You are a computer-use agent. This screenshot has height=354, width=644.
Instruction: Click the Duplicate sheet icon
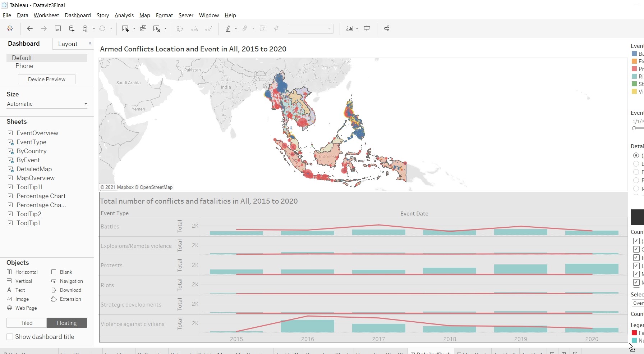pos(143,29)
